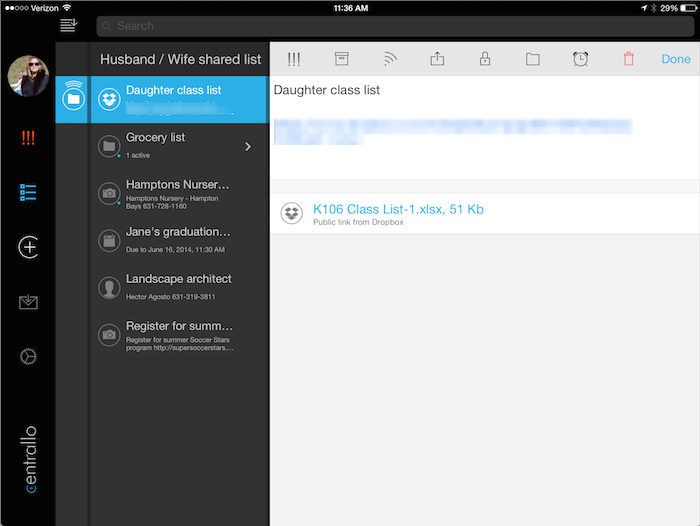700x526 pixels.
Task: Open K106 Class List-1.xlsx Dropbox link
Action: (398, 209)
